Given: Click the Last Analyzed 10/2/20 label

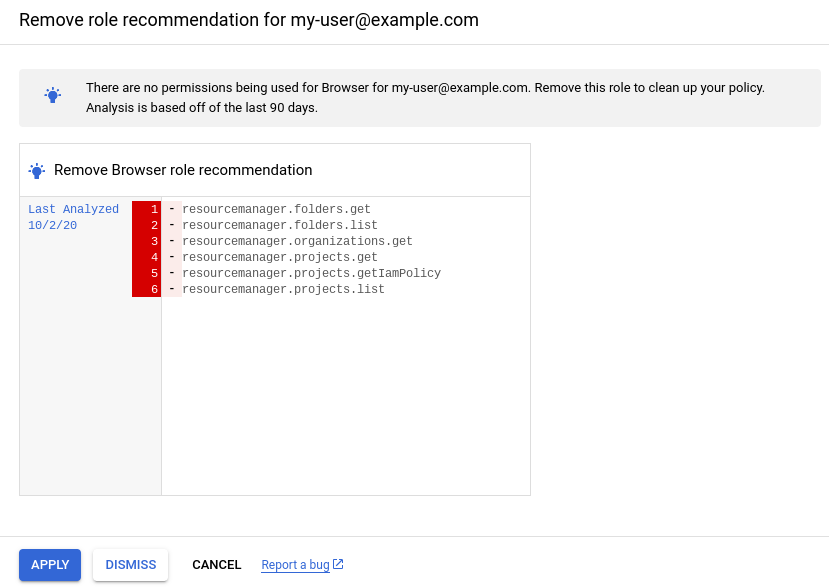Looking at the screenshot, I should tap(73, 217).
